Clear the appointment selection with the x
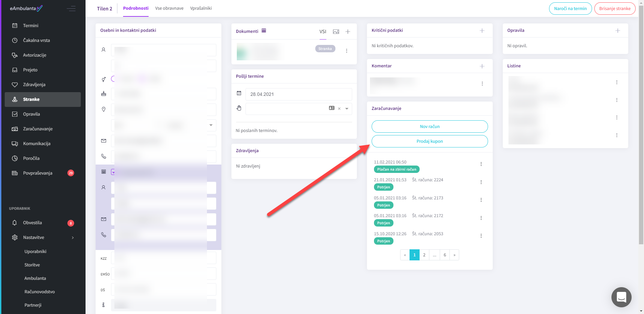The image size is (644, 314). pos(339,109)
